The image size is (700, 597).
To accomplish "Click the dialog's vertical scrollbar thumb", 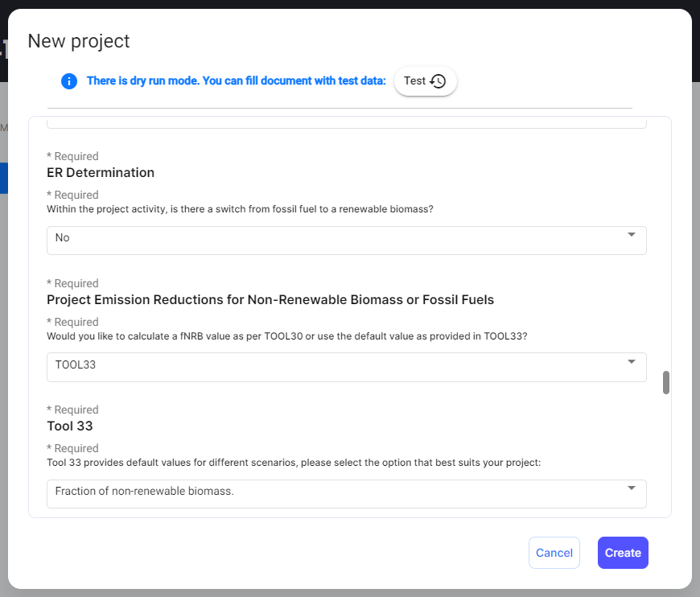I will pos(666,383).
